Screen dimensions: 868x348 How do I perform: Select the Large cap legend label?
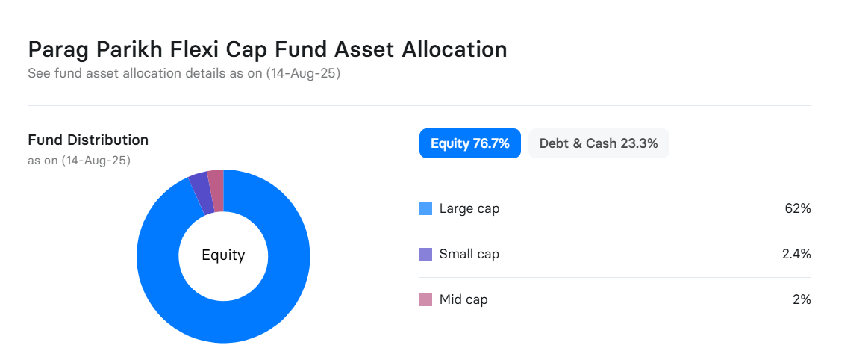pos(469,209)
